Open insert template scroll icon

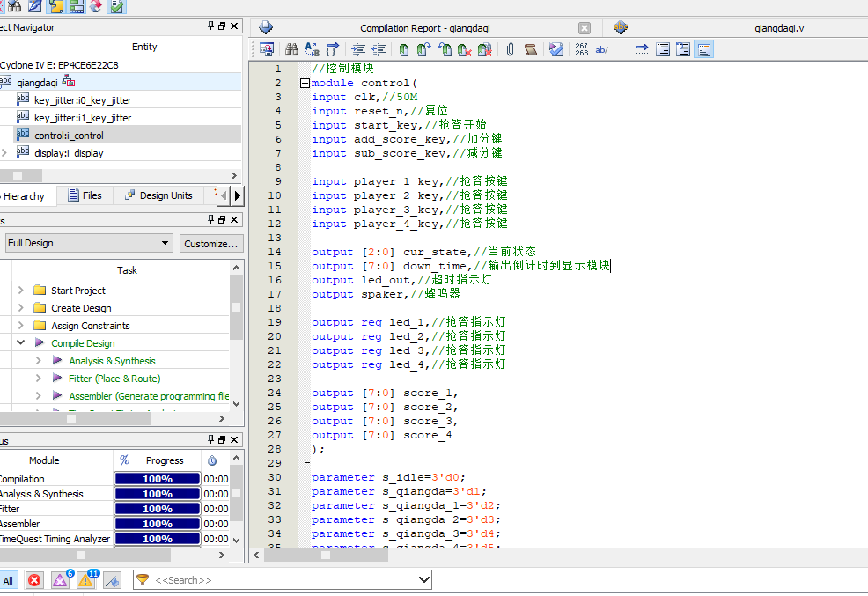tap(530, 50)
